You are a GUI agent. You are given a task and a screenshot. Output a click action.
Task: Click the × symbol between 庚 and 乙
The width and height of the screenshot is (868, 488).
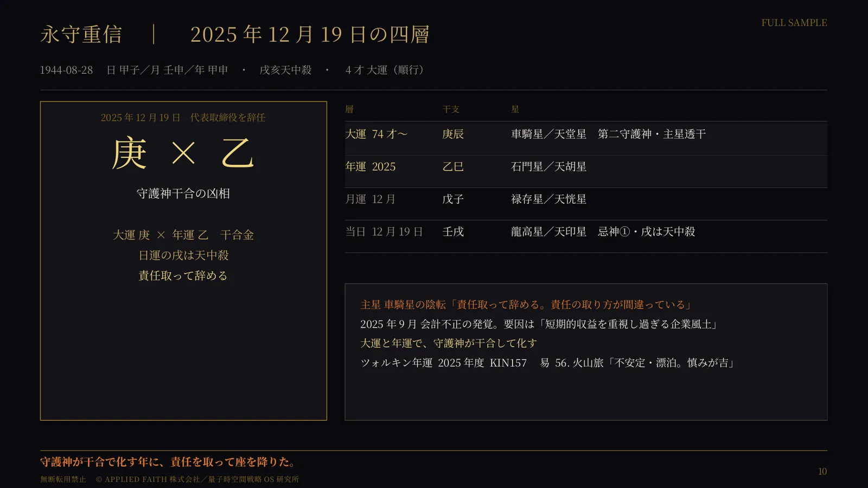[x=183, y=153]
